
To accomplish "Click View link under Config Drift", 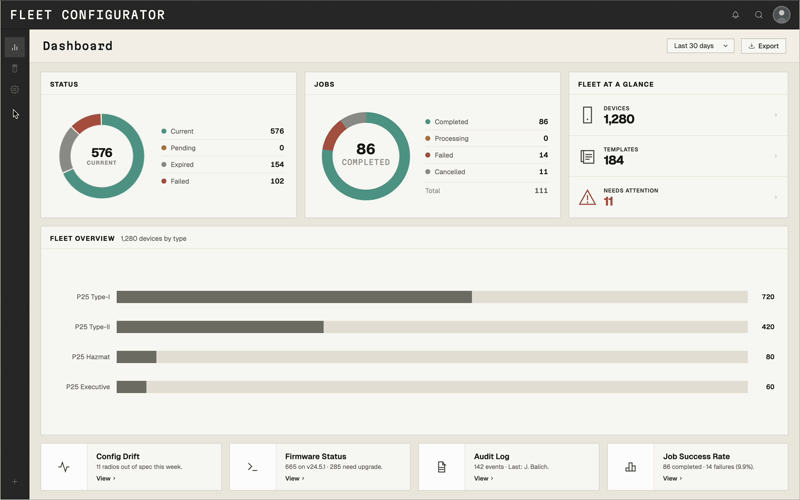I will pos(105,479).
